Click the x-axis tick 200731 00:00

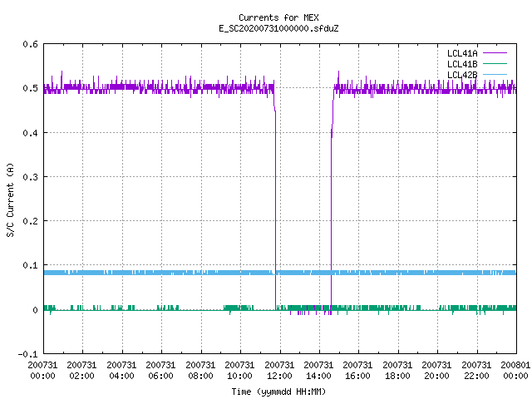point(42,371)
